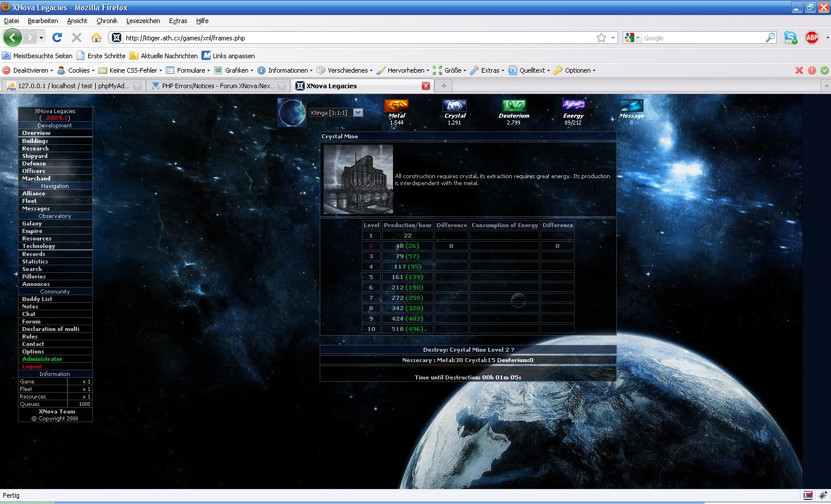
Task: Click the Crystal Mine building image
Action: click(x=358, y=179)
